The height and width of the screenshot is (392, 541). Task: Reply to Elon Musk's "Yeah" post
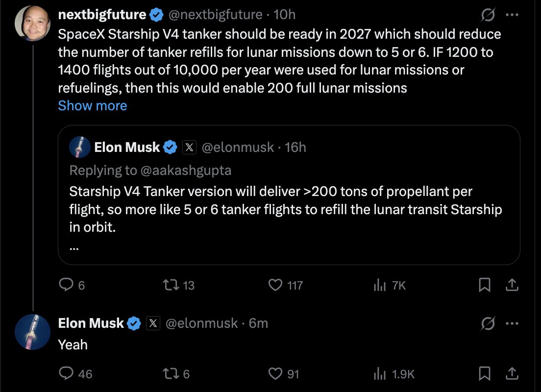(66, 374)
